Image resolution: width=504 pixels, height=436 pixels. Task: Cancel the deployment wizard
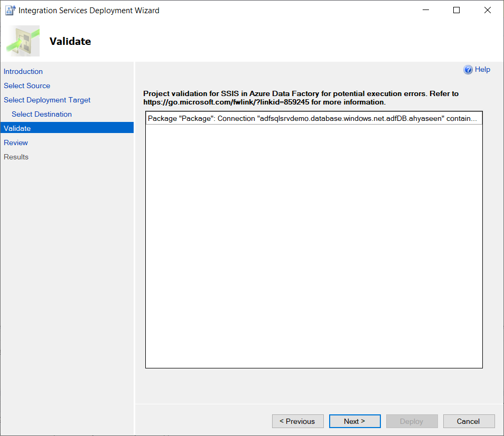point(469,421)
